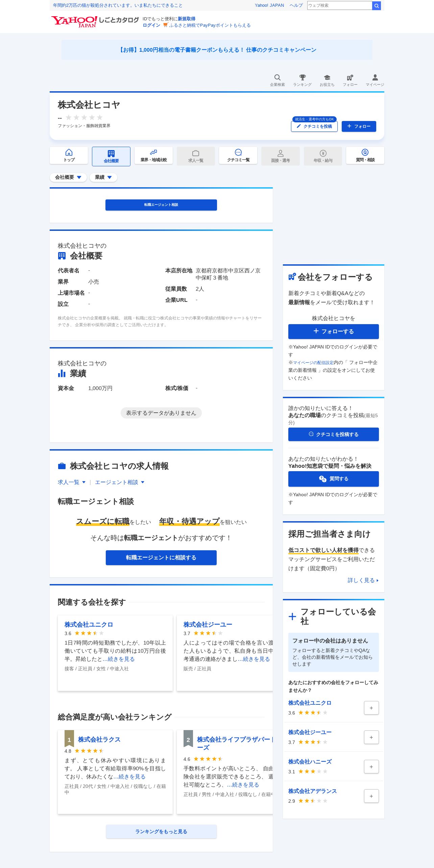Open the 求人一覧 tab
This screenshot has width=434, height=868.
[196, 156]
